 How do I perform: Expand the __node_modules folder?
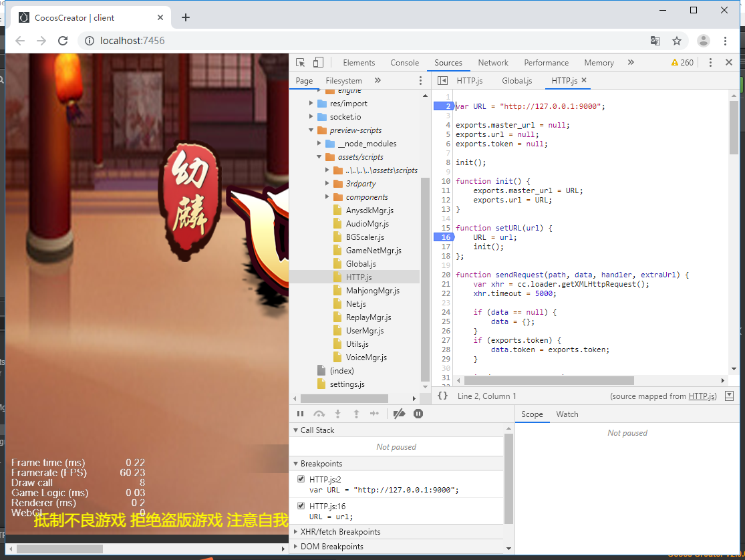point(319,143)
